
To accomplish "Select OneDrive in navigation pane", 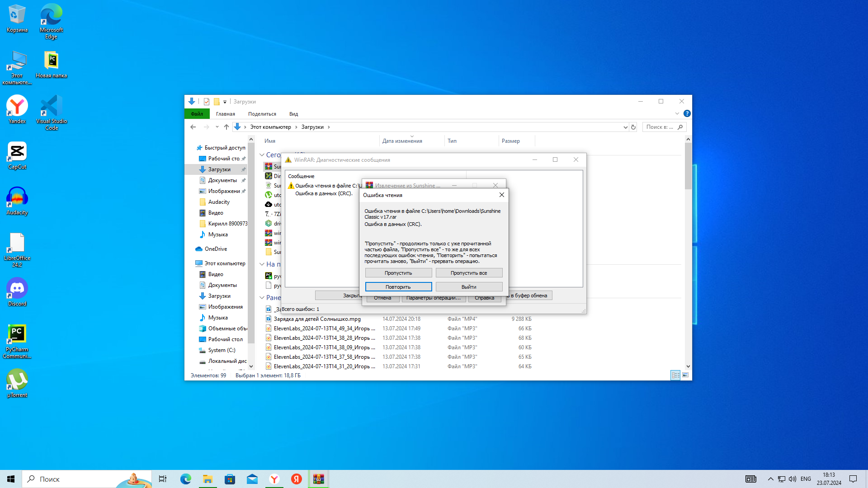I will (x=216, y=249).
